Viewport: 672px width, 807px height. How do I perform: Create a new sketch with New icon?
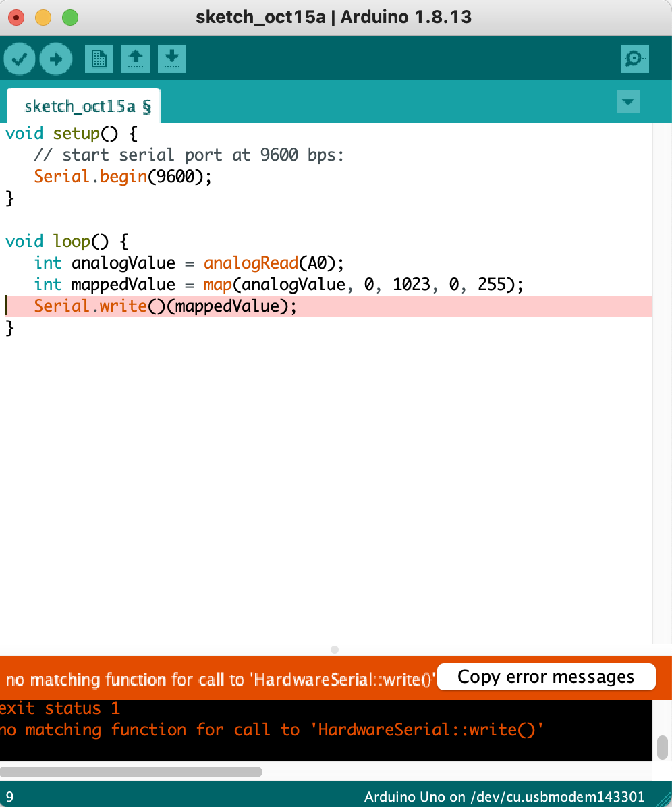[99, 59]
